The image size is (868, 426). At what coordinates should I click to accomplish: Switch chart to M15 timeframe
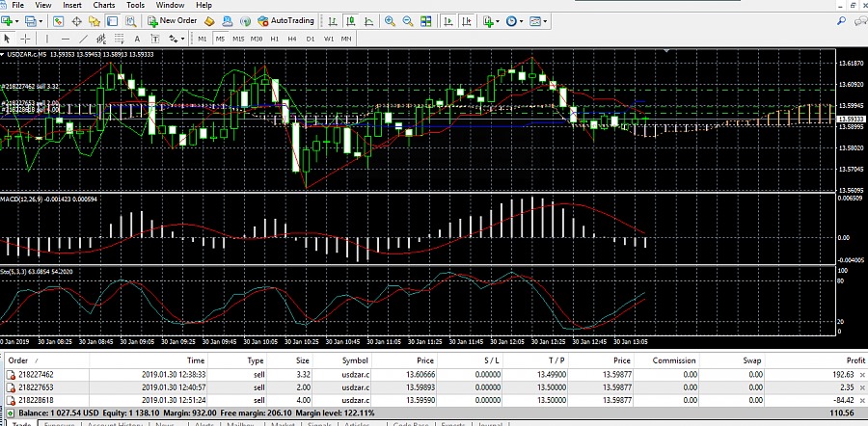click(x=238, y=39)
